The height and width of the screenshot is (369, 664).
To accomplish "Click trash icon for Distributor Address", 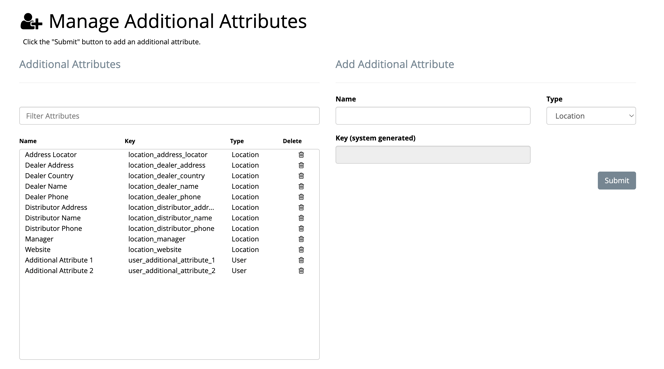I will coord(301,208).
